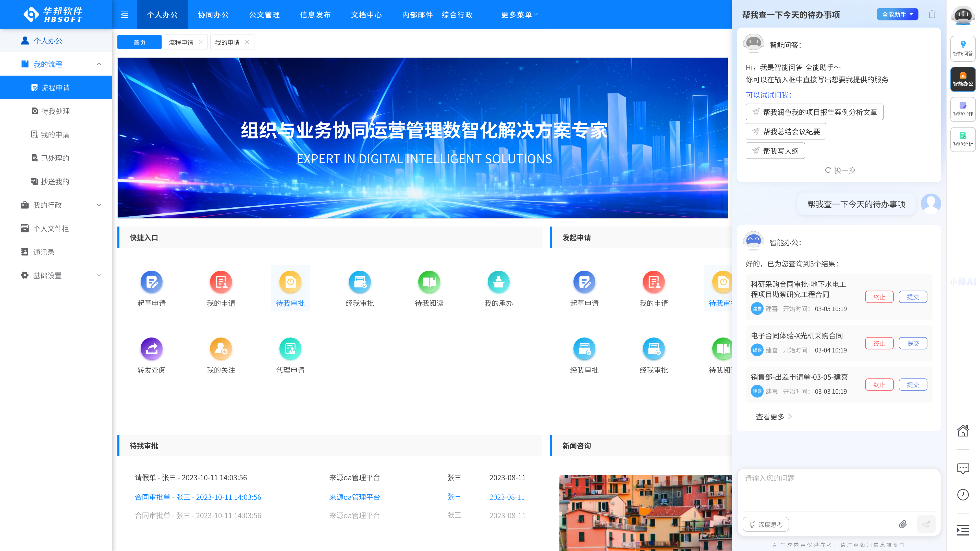Open the 转发查阅 purple share icon
Image resolution: width=980 pixels, height=551 pixels.
pyautogui.click(x=151, y=349)
